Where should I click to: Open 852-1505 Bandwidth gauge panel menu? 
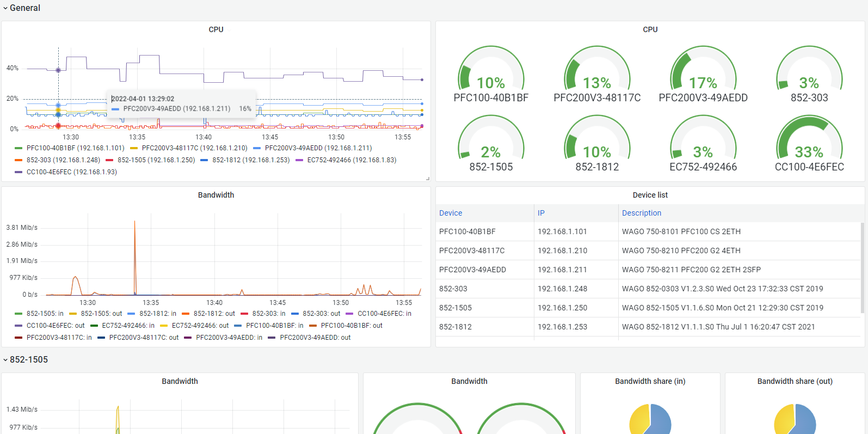(x=469, y=381)
